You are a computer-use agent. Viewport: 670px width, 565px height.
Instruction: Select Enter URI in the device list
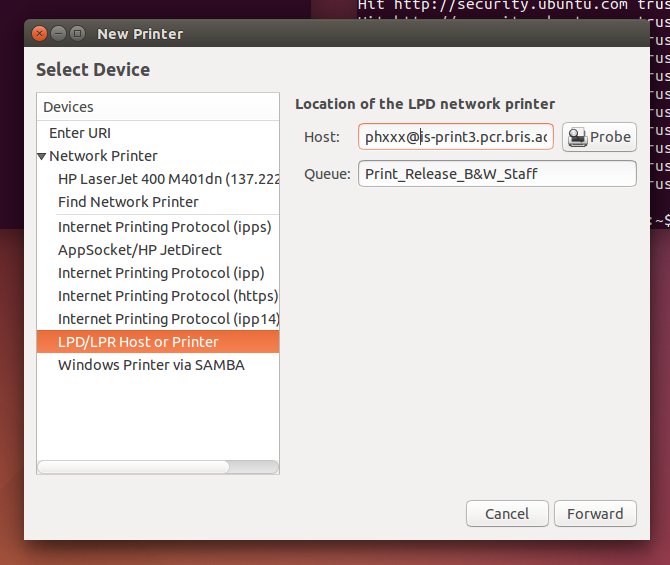click(80, 133)
